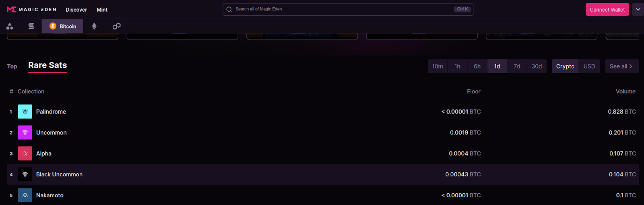The height and width of the screenshot is (205, 644).
Task: Open the Discover menu
Action: [x=76, y=10]
